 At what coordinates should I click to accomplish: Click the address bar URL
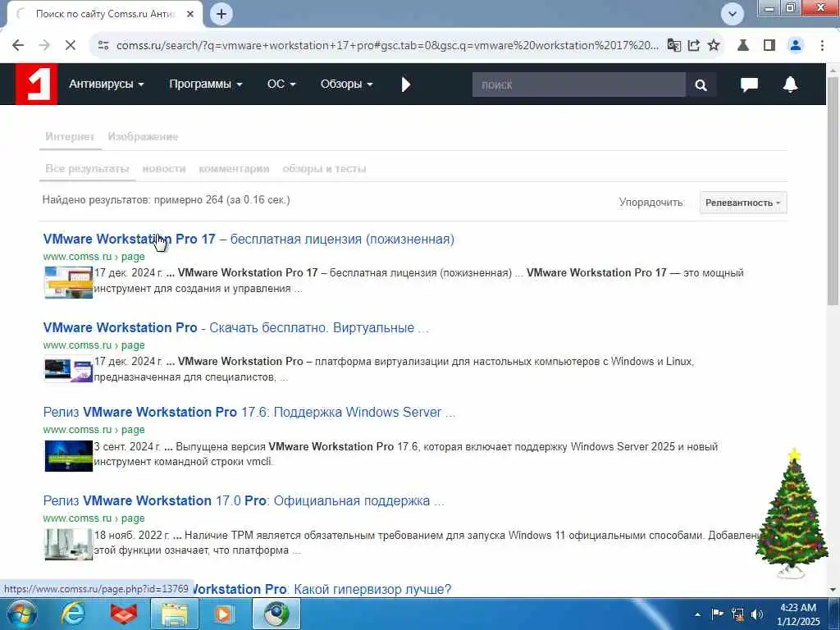387,46
